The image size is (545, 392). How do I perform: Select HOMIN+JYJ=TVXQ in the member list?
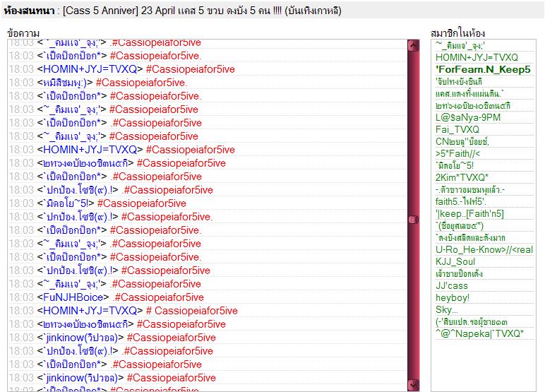pyautogui.click(x=477, y=57)
